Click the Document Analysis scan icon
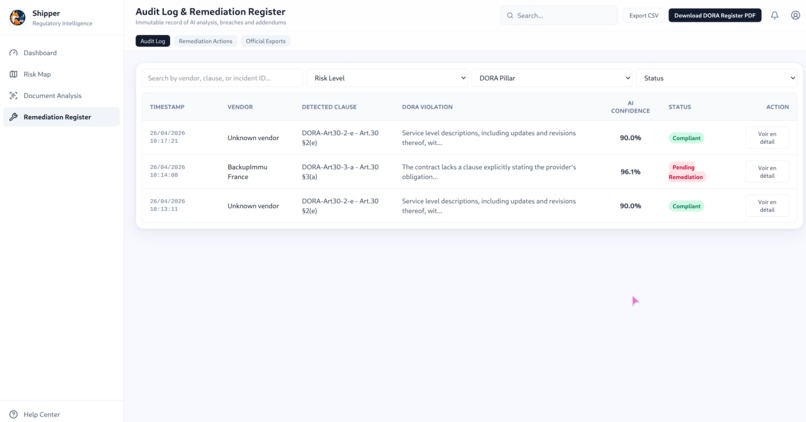 pos(13,96)
